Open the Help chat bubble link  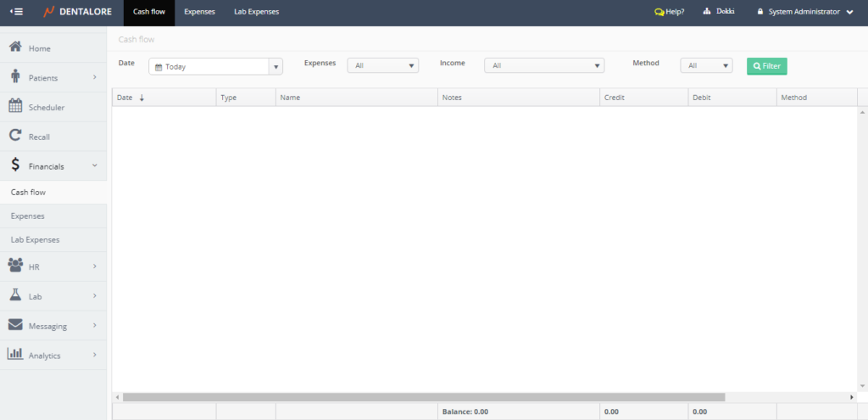click(669, 12)
